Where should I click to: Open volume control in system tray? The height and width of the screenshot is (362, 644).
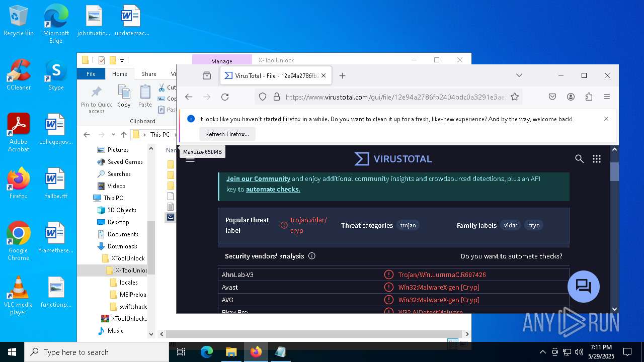click(x=579, y=352)
